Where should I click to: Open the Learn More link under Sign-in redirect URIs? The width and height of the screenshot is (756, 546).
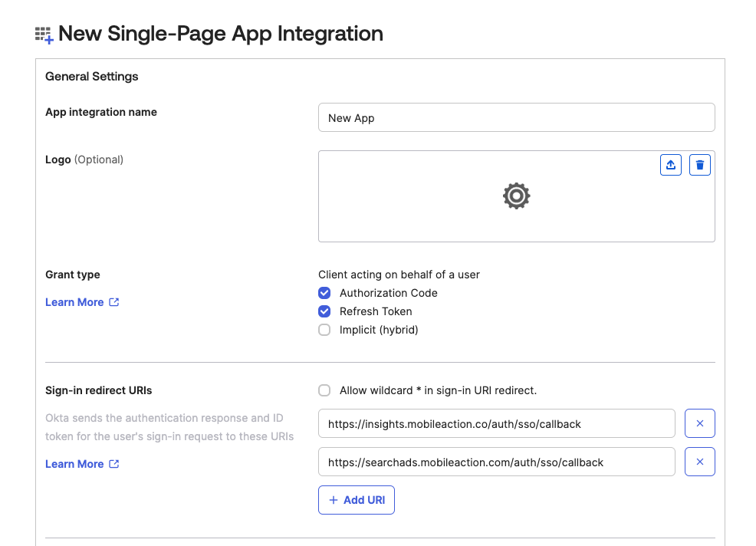[x=73, y=463]
